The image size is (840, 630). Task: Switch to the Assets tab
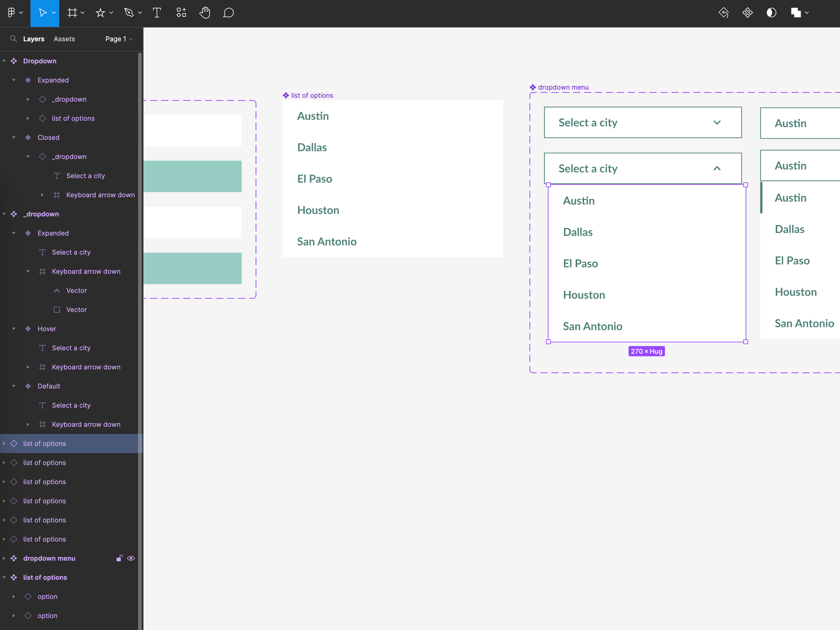pos(64,38)
